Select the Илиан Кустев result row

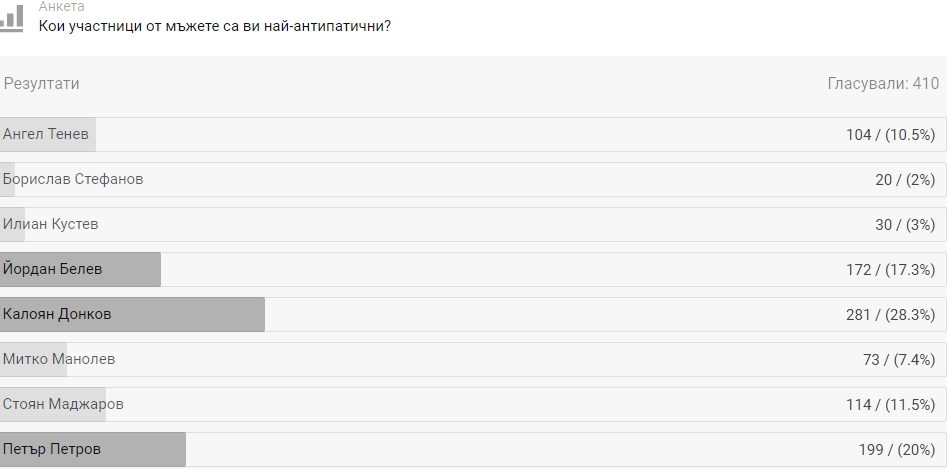[x=473, y=225]
